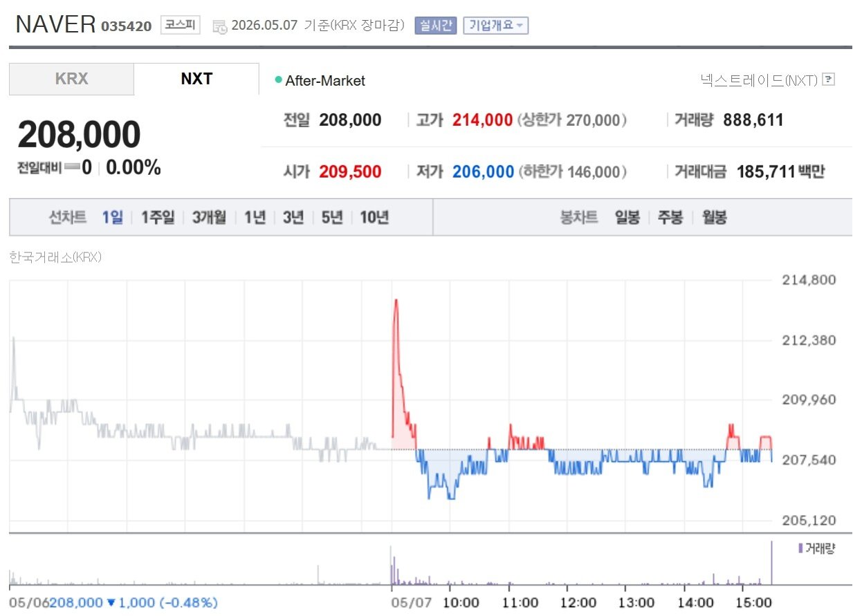Show the 10년 line chart

tap(374, 218)
